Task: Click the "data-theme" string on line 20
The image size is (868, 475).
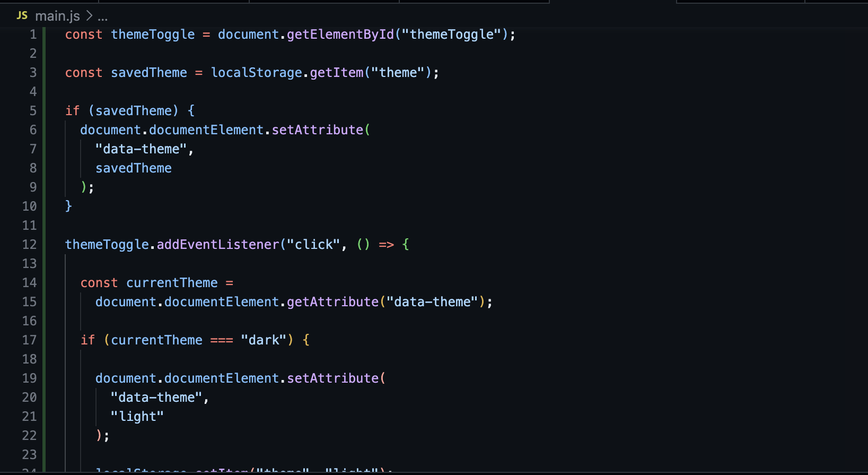Action: (156, 398)
